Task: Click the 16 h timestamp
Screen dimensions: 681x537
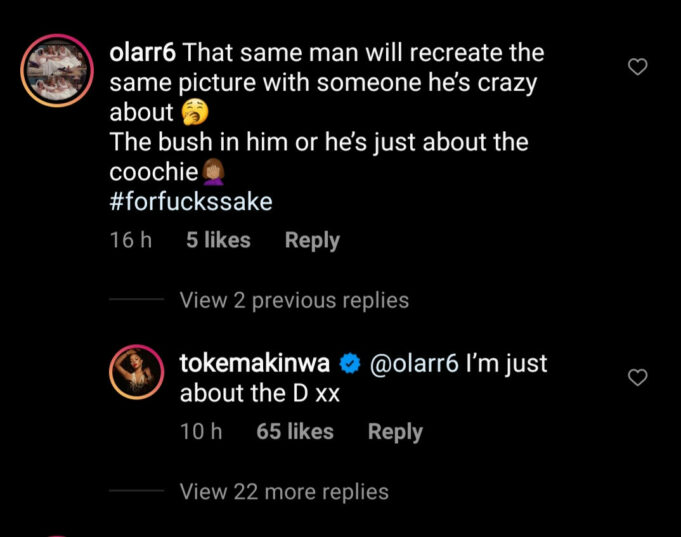Action: click(130, 240)
